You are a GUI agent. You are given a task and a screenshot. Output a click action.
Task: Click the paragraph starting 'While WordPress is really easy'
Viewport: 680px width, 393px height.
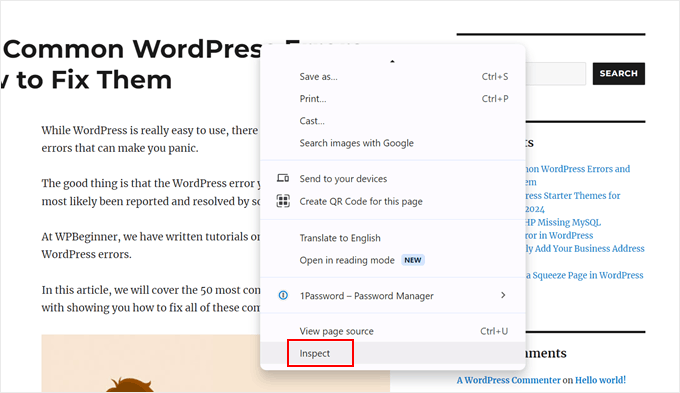[150, 139]
